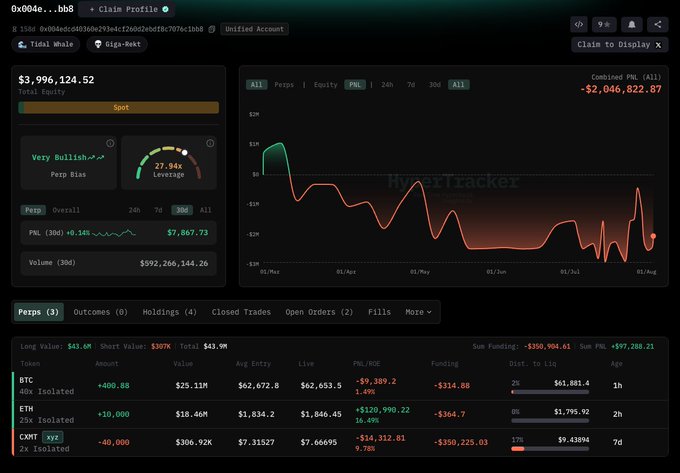
Task: Select the Perp stats toggle
Action: pyautogui.click(x=33, y=210)
